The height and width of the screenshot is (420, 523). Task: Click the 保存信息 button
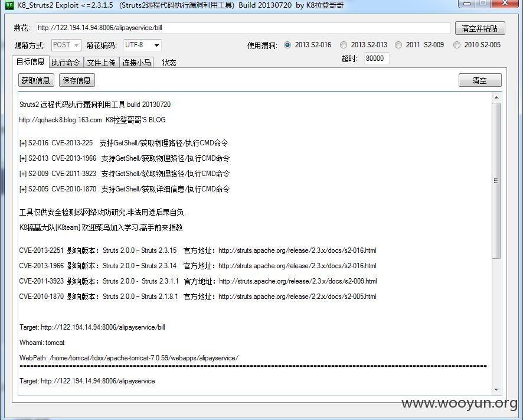coord(77,80)
